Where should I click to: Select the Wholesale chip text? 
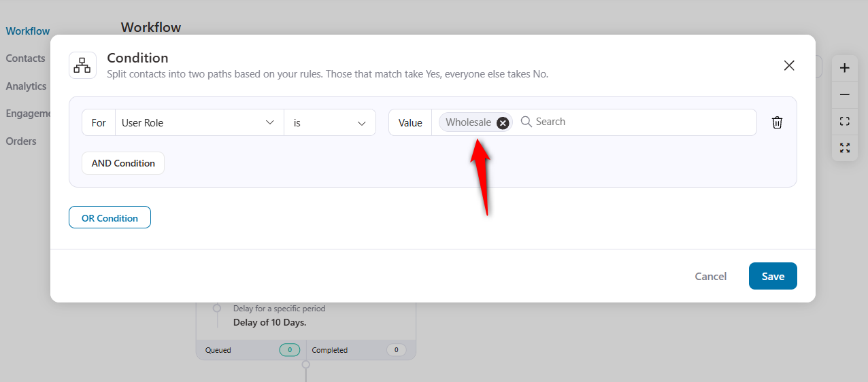pos(468,122)
